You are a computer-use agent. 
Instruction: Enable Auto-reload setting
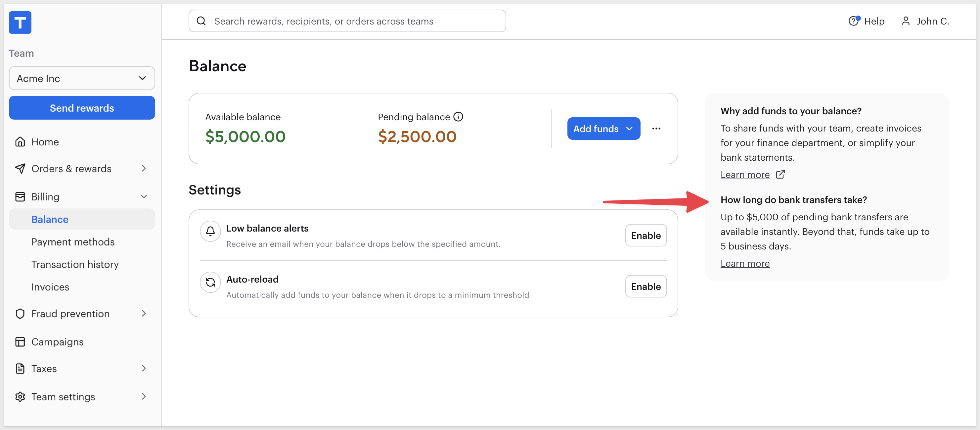click(x=646, y=287)
